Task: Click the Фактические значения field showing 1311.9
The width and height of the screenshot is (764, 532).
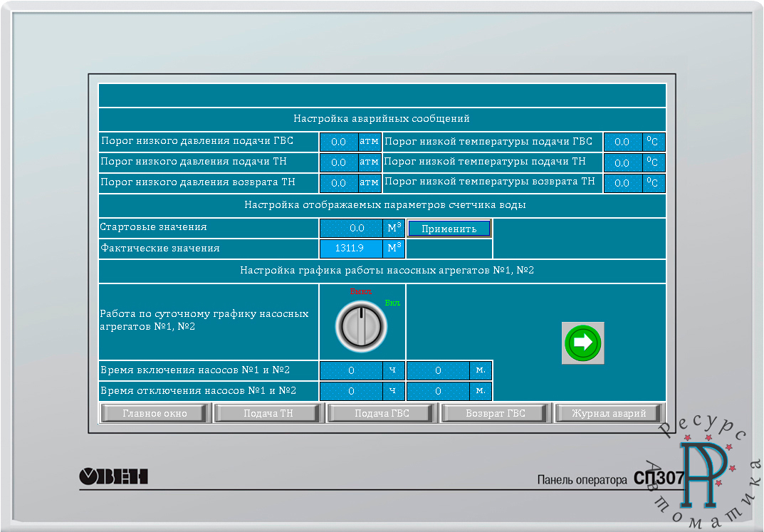Action: [352, 249]
